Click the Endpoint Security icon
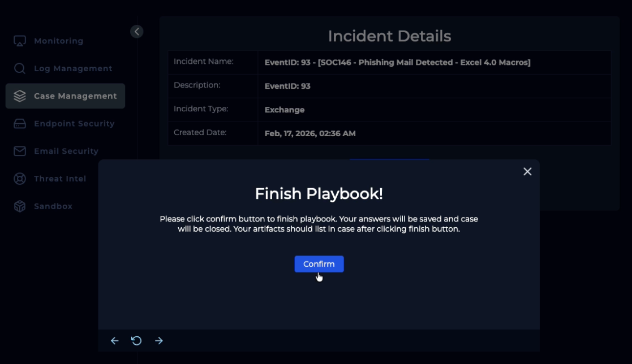Screen dimensions: 632x364 pyautogui.click(x=20, y=124)
